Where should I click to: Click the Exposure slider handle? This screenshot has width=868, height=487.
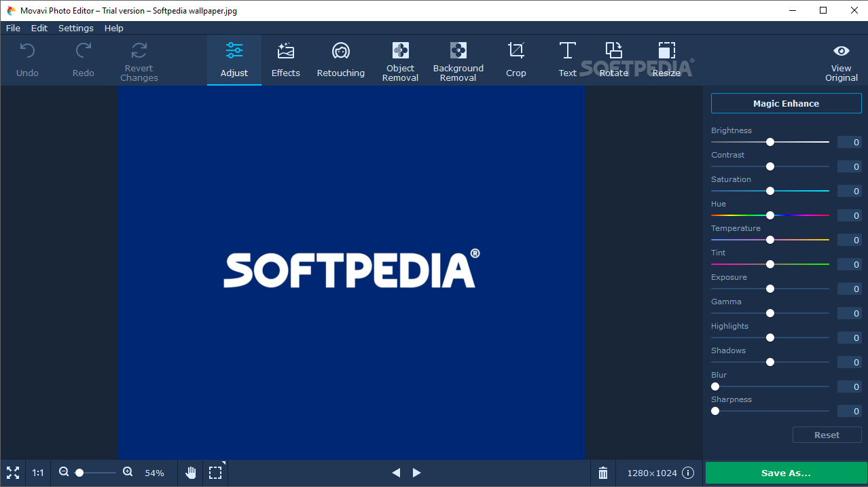[x=770, y=289]
